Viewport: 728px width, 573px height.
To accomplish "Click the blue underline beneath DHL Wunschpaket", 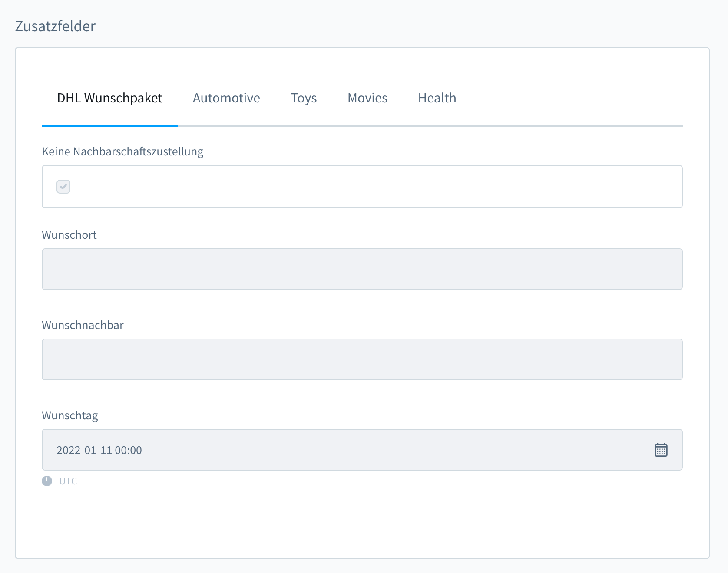I will [x=109, y=125].
